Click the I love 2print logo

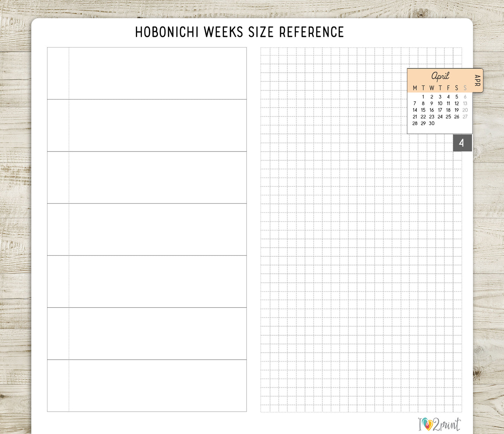[439, 424]
